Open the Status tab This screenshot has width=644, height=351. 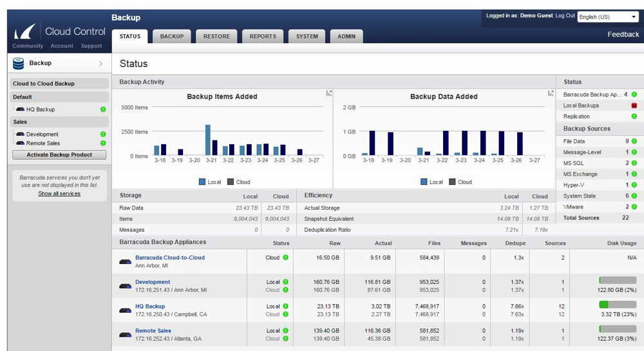[x=130, y=36]
